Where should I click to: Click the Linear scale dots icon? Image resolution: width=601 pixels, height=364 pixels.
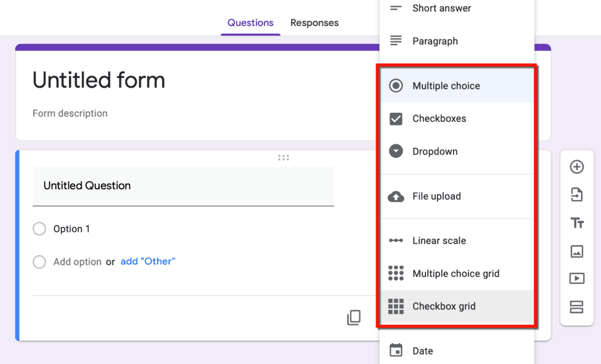395,240
